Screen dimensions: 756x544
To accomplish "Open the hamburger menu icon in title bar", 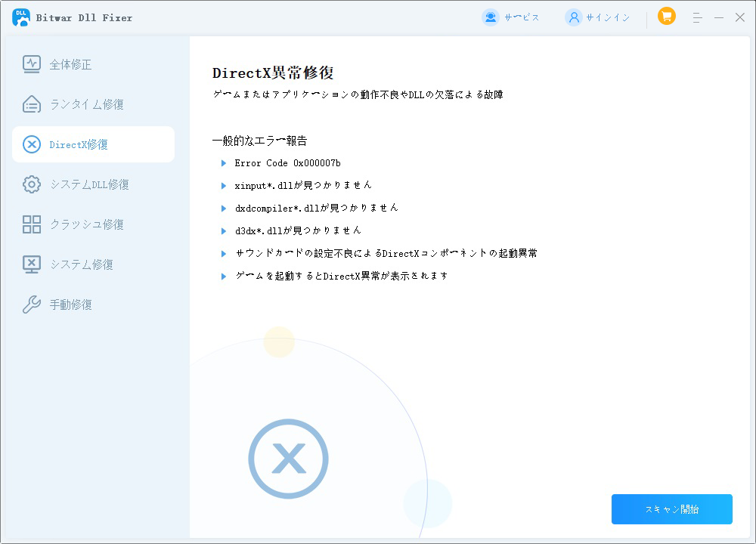I will point(697,18).
